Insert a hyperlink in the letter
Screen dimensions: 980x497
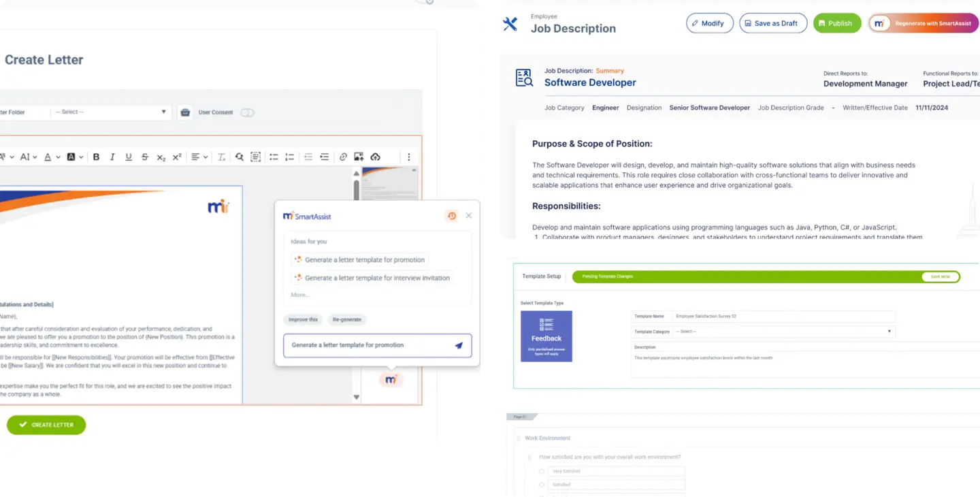(343, 157)
